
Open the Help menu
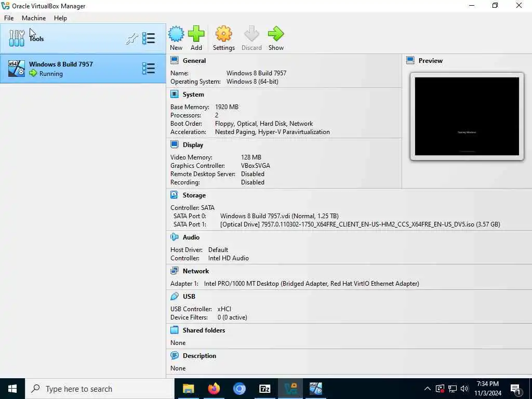[x=60, y=18]
